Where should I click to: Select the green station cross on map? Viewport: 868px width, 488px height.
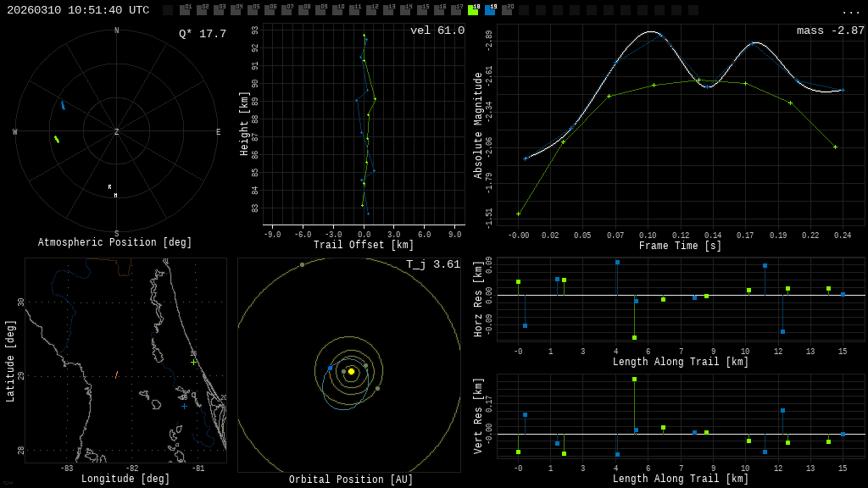[193, 362]
